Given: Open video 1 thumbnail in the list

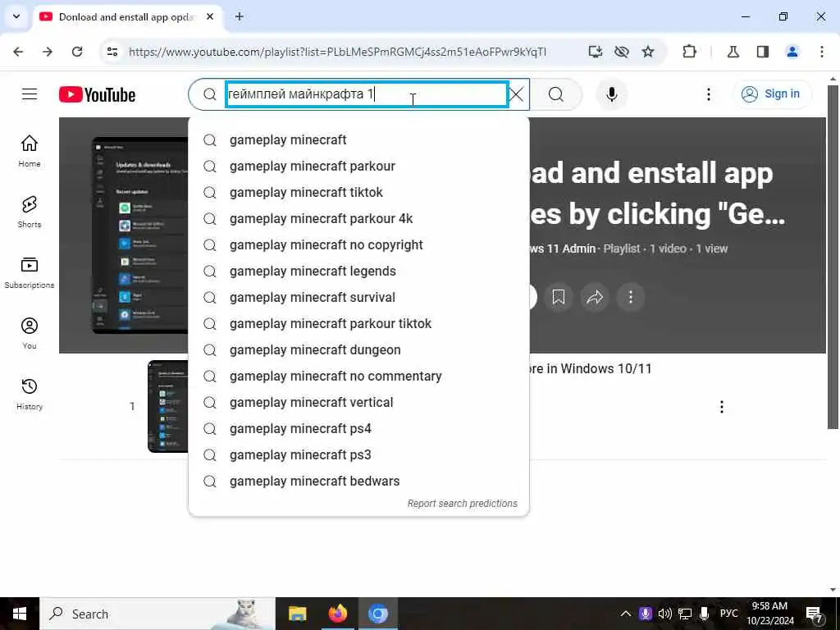Looking at the screenshot, I should (x=167, y=406).
